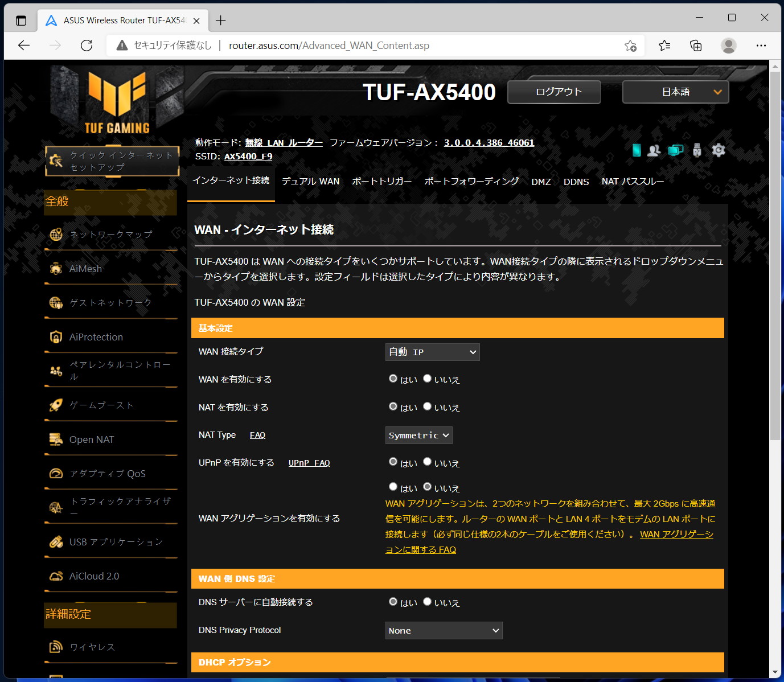Image resolution: width=784 pixels, height=682 pixels.
Task: Switch to ポートフォワーディング tab
Action: click(471, 182)
